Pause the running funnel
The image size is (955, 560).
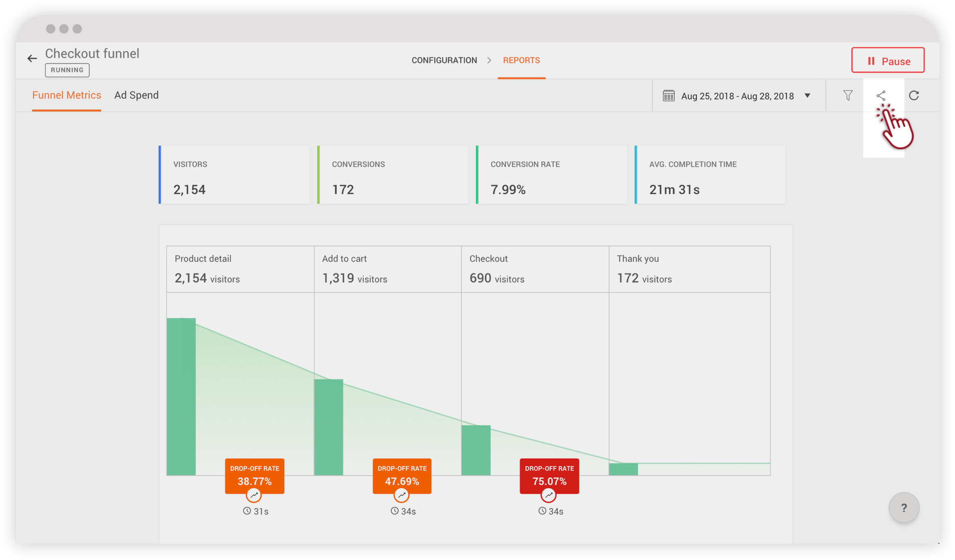(x=887, y=61)
